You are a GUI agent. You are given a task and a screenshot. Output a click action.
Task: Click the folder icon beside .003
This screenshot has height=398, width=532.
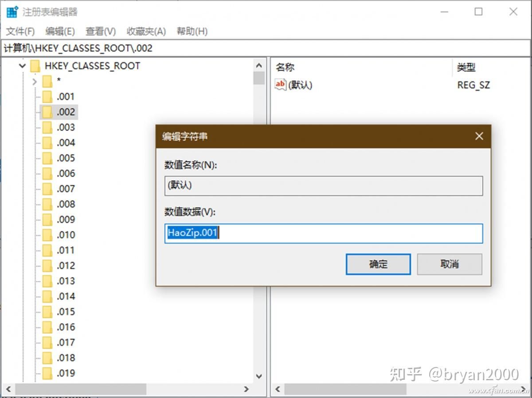pyautogui.click(x=47, y=127)
